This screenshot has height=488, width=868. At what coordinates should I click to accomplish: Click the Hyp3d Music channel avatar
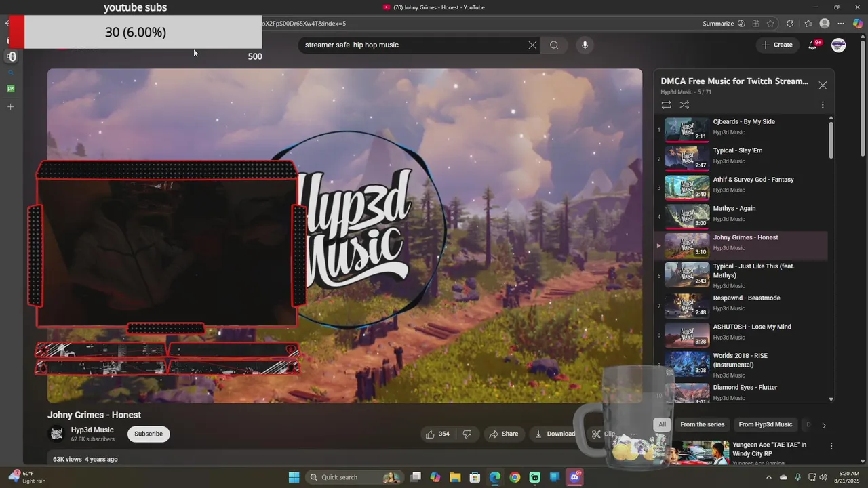click(x=57, y=434)
